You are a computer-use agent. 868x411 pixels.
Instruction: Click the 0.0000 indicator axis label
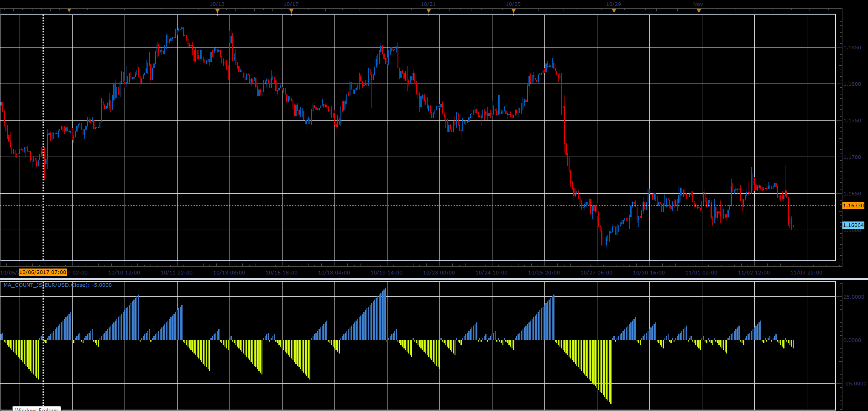coord(852,340)
